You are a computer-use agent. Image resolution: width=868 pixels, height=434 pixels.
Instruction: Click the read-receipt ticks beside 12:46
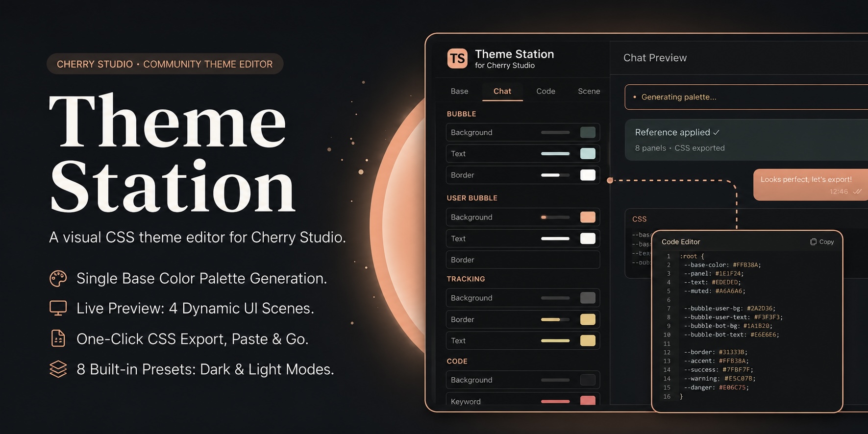coord(857,192)
